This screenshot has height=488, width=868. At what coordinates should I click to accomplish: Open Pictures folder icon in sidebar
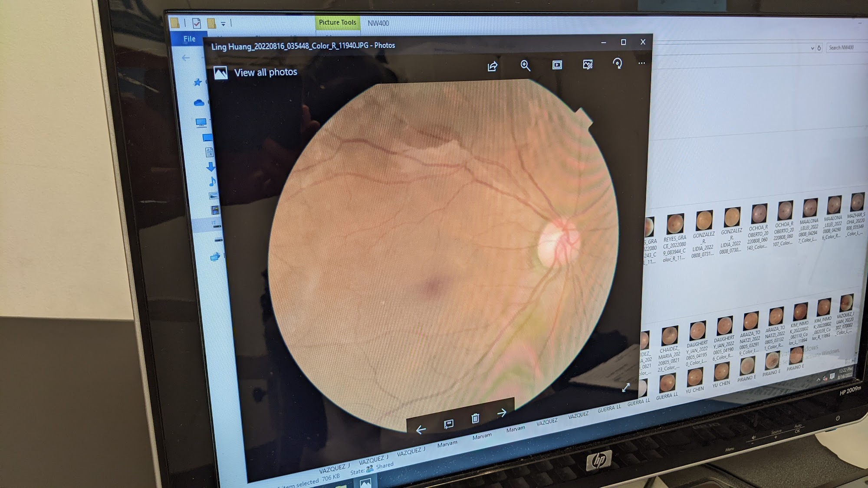pyautogui.click(x=214, y=196)
